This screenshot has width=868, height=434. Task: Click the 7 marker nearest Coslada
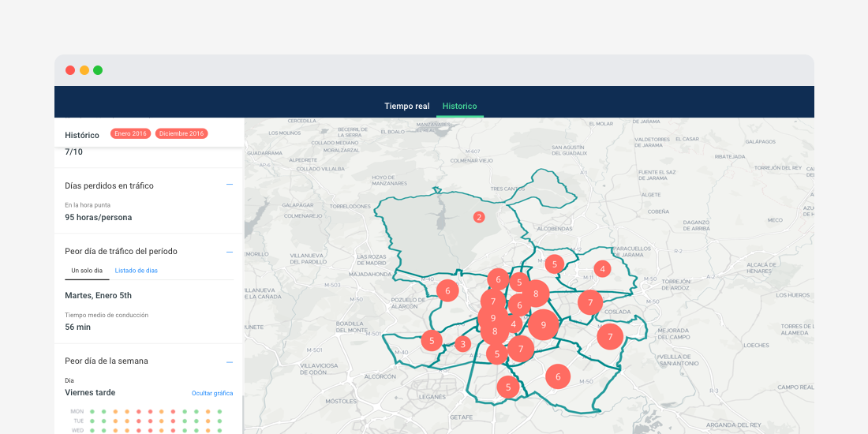click(x=589, y=302)
